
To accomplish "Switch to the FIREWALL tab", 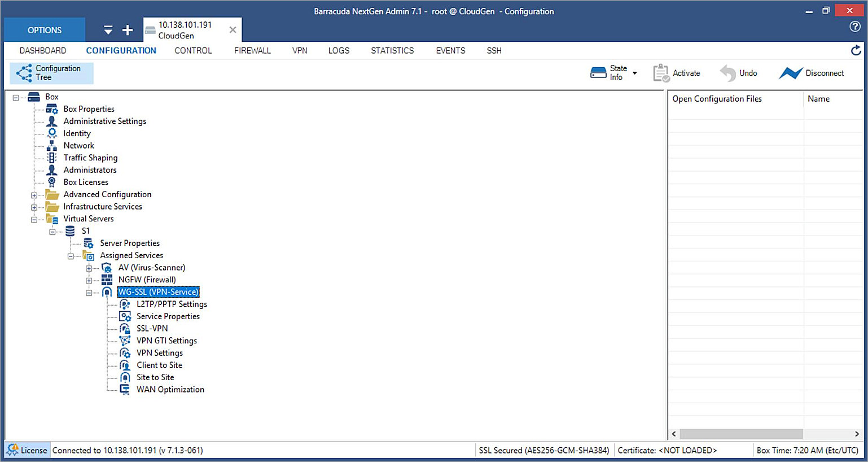I will point(252,50).
